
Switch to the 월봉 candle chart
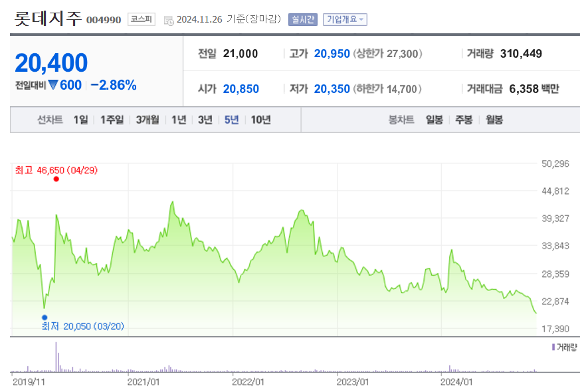click(494, 120)
